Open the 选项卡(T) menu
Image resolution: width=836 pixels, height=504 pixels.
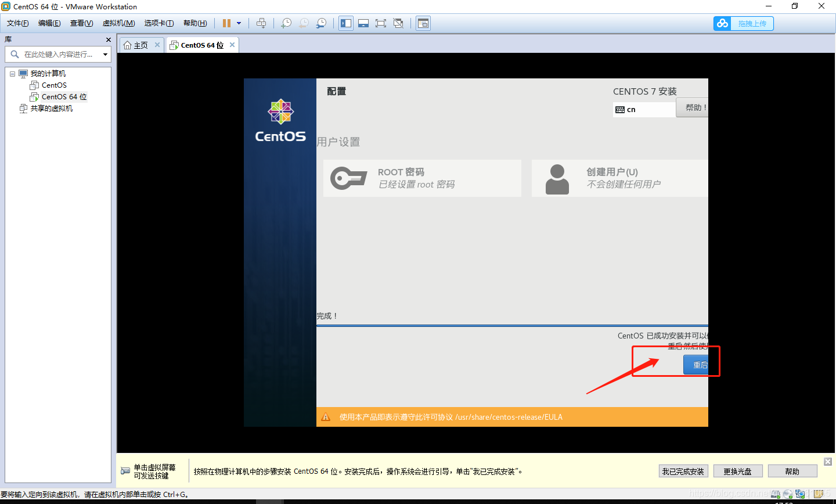[159, 23]
